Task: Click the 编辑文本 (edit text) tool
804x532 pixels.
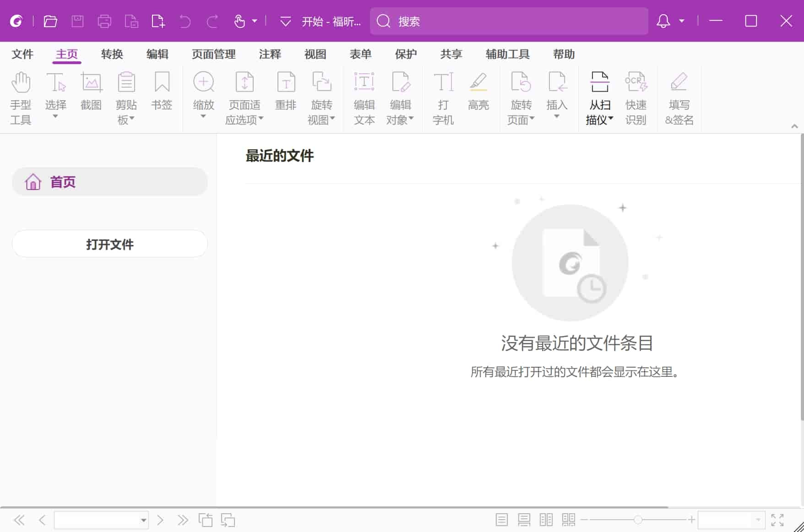Action: pyautogui.click(x=364, y=96)
